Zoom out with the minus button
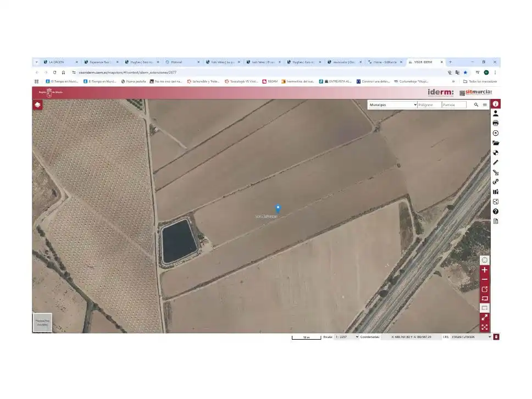Screen dimensions: 532x399 [x=485, y=280]
